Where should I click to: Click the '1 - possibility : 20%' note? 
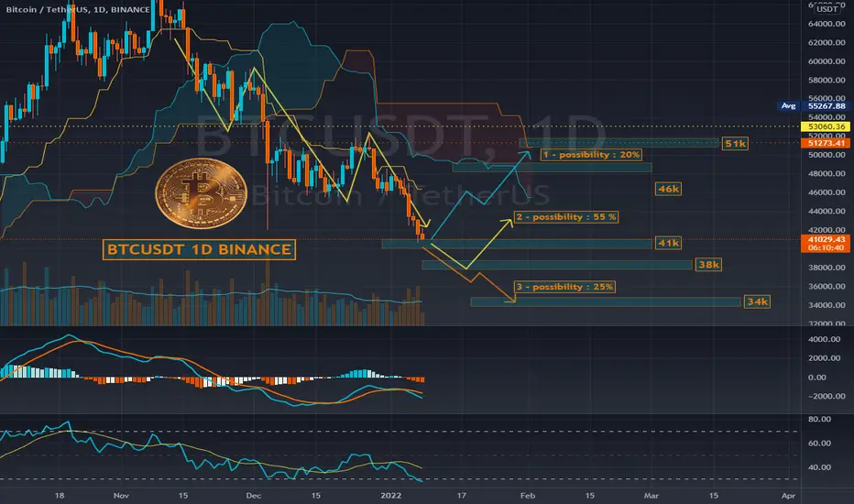point(592,155)
